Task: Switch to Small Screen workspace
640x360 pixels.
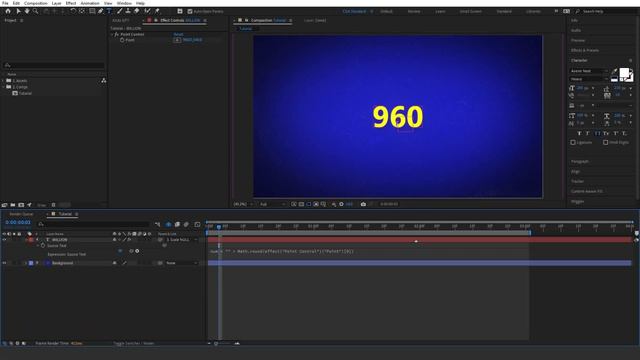Action: pyautogui.click(x=471, y=11)
